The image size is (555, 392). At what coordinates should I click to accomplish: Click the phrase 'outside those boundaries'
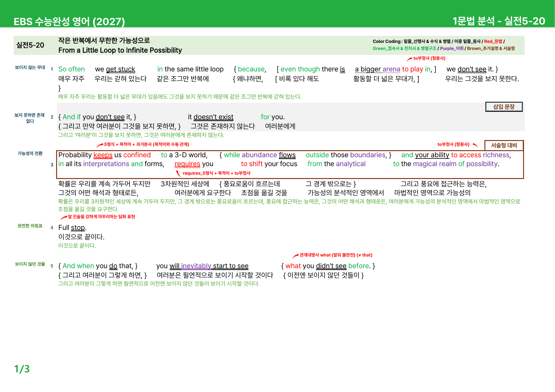pyautogui.click(x=346, y=155)
